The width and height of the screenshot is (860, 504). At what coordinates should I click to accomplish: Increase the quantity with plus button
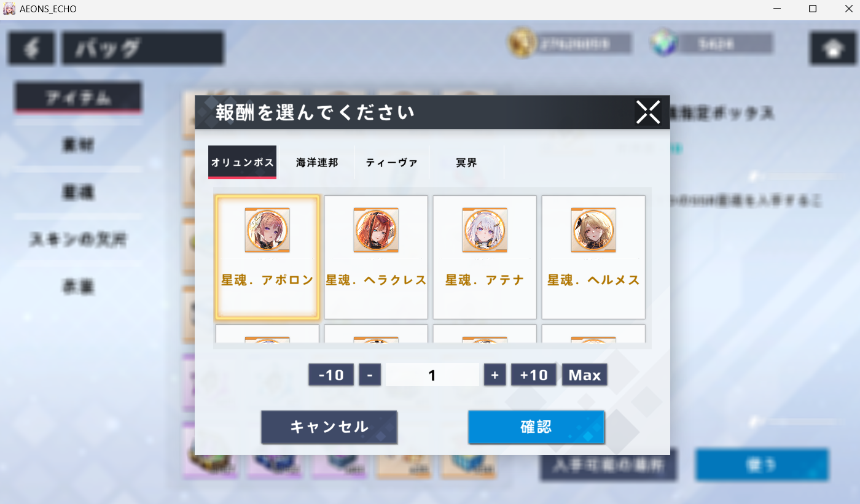[495, 374]
